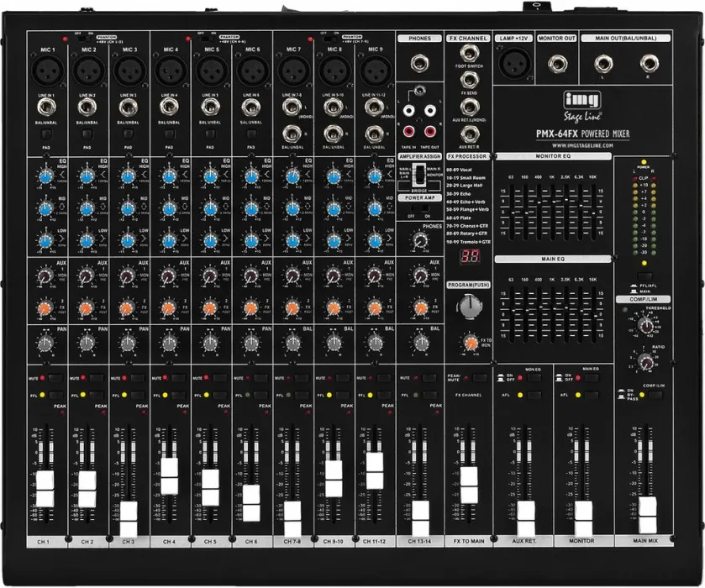Click the MONITOR OUT jack
The height and width of the screenshot is (588, 705).
[559, 64]
